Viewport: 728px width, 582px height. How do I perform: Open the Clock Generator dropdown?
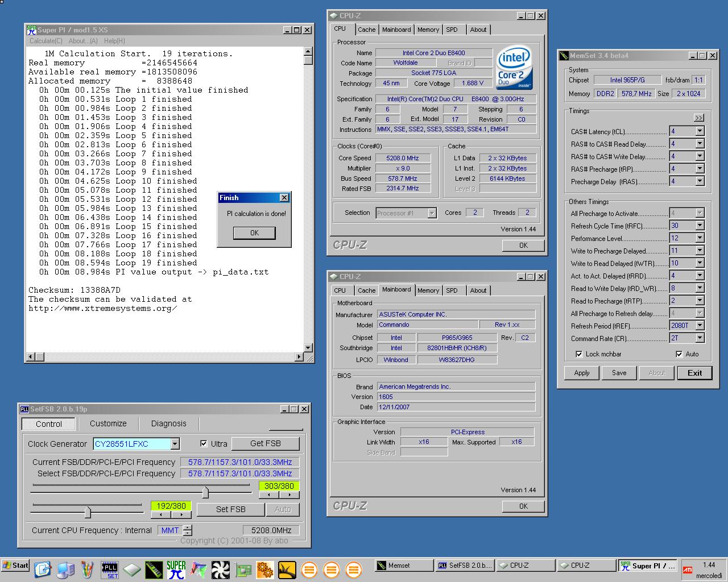[175, 444]
